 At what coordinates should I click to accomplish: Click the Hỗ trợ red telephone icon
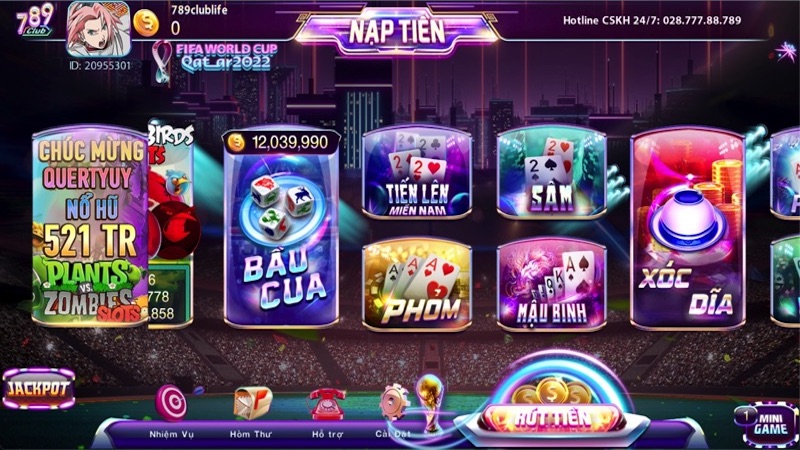pyautogui.click(x=327, y=404)
